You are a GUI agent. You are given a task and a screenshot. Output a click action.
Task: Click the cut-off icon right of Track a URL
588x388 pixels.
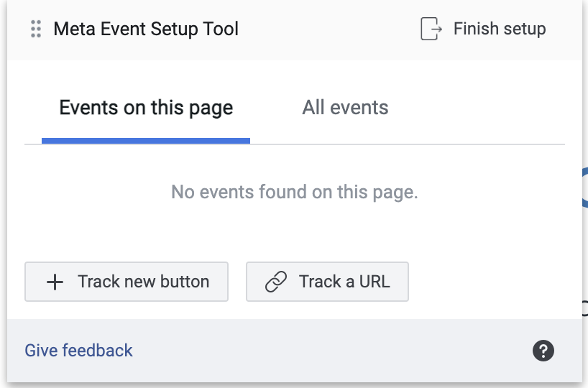(x=584, y=308)
